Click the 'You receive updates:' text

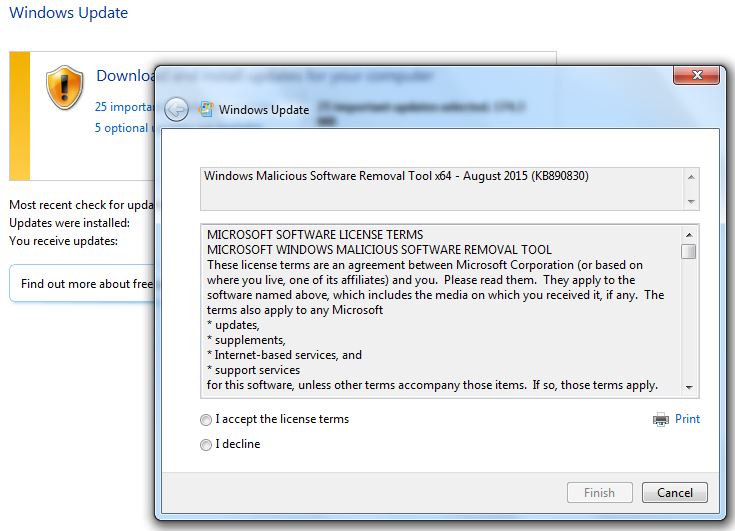point(63,240)
